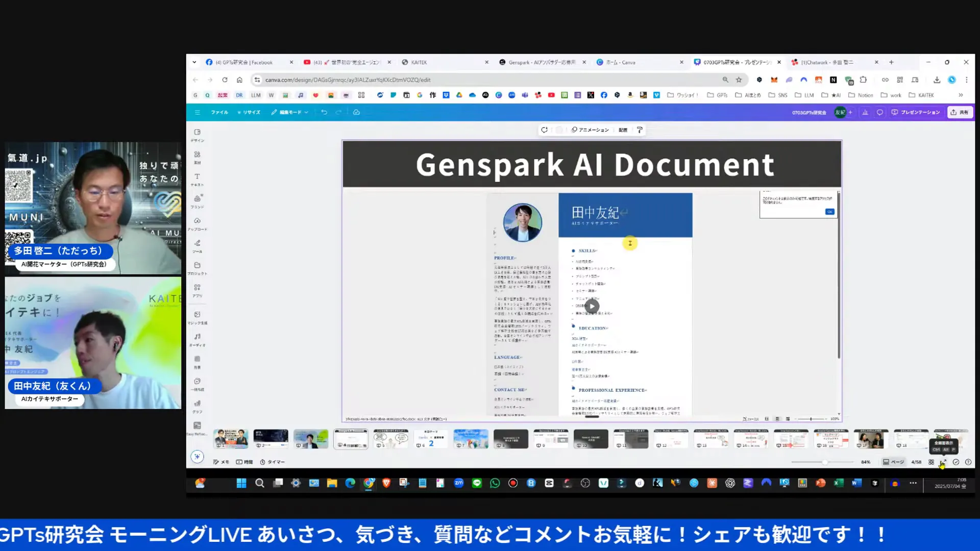Click the fullscreen icon in bottom bar
Viewport: 980px width, 551px height.
coord(943,462)
